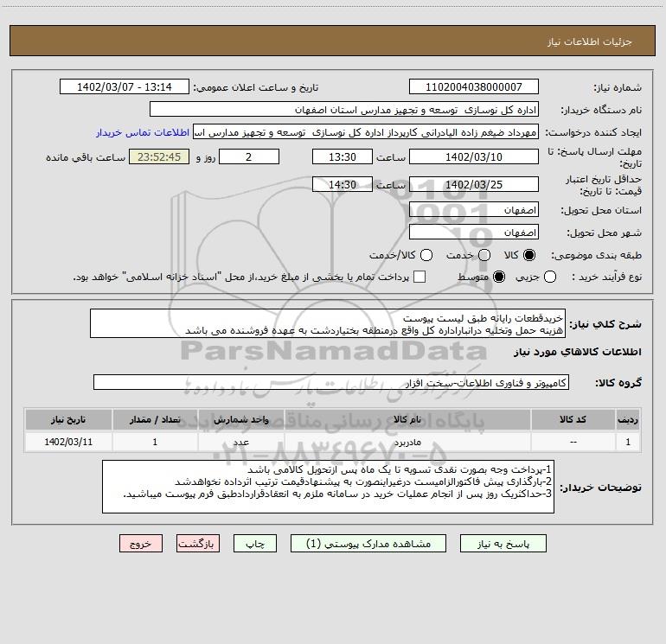Click the تاریخ نیاز column header
This screenshot has width=666, height=644.
68,419
